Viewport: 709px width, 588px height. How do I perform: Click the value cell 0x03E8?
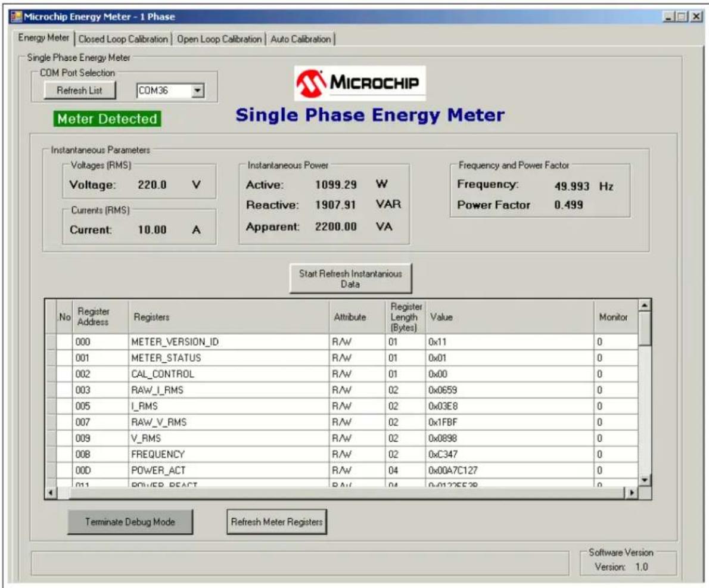tap(509, 406)
